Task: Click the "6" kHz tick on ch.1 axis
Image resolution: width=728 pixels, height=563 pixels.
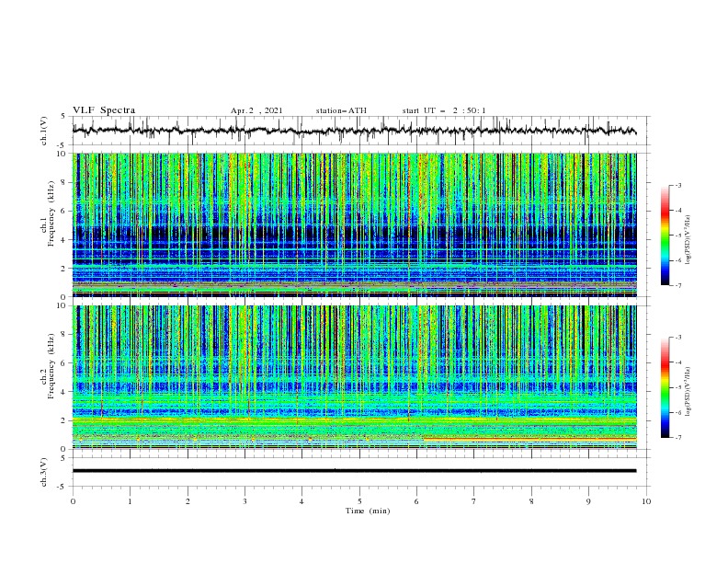Action: click(64, 212)
